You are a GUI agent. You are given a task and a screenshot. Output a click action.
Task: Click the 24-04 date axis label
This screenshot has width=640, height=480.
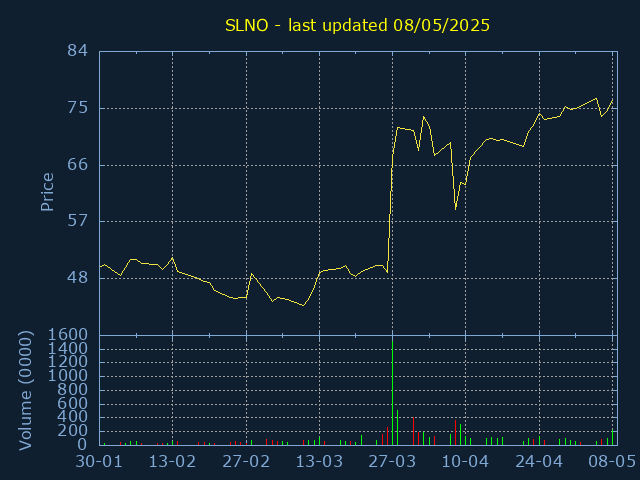[539, 462]
